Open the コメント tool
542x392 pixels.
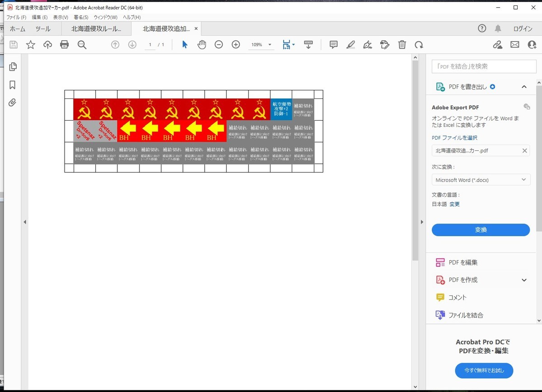[x=457, y=298]
